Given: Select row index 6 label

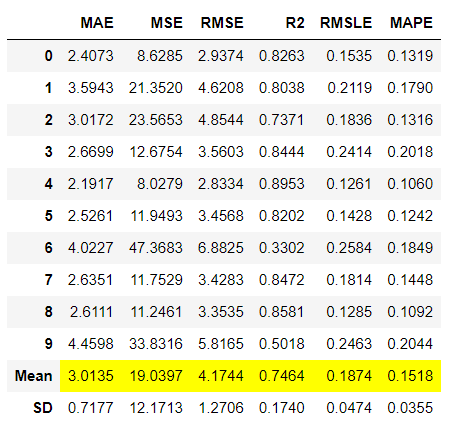Looking at the screenshot, I should [x=49, y=248].
